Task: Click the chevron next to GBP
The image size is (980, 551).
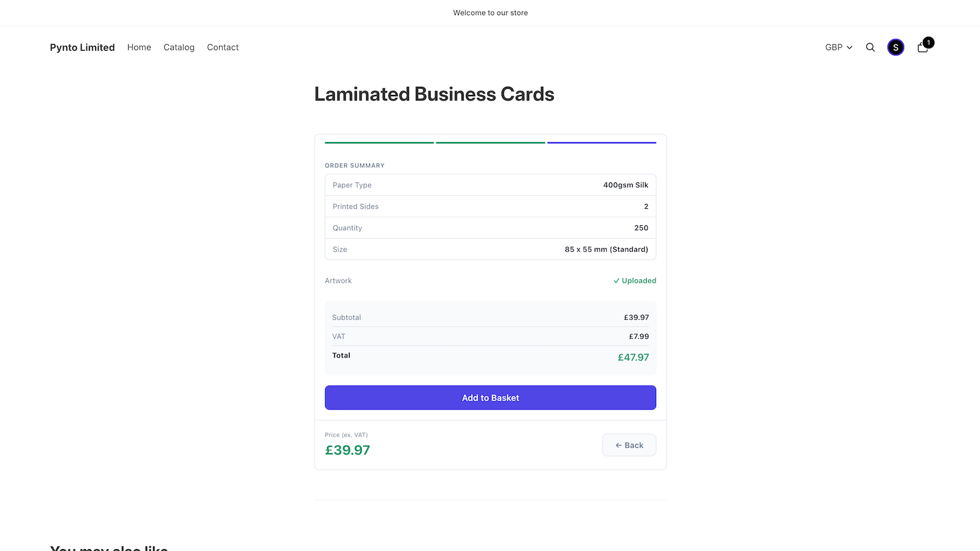Action: click(x=850, y=48)
